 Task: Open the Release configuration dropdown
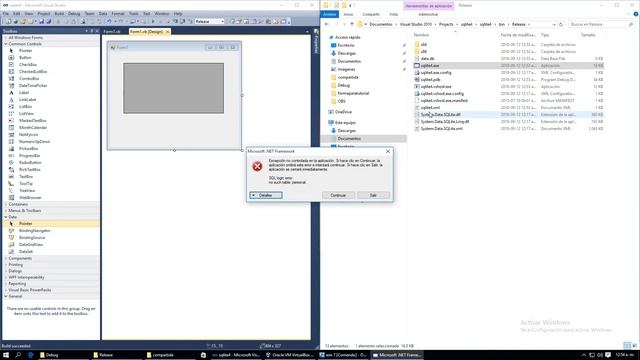pos(210,21)
